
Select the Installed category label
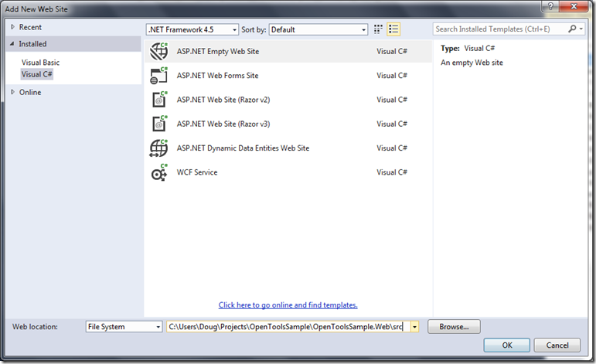click(32, 44)
